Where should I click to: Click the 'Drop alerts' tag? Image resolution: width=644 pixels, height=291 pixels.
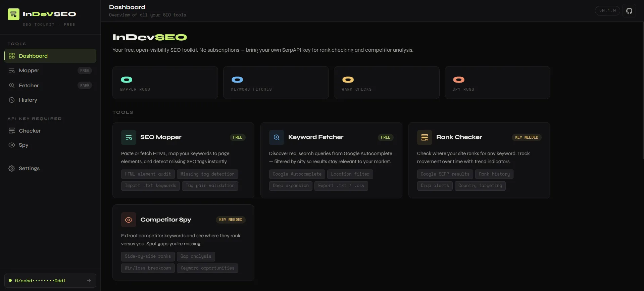click(x=435, y=186)
